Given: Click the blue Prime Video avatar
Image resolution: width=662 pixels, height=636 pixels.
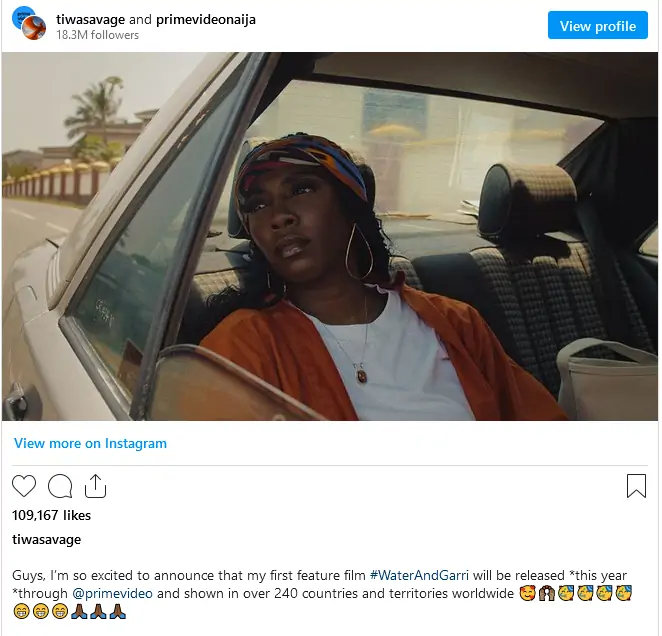Looking at the screenshot, I should (28, 19).
